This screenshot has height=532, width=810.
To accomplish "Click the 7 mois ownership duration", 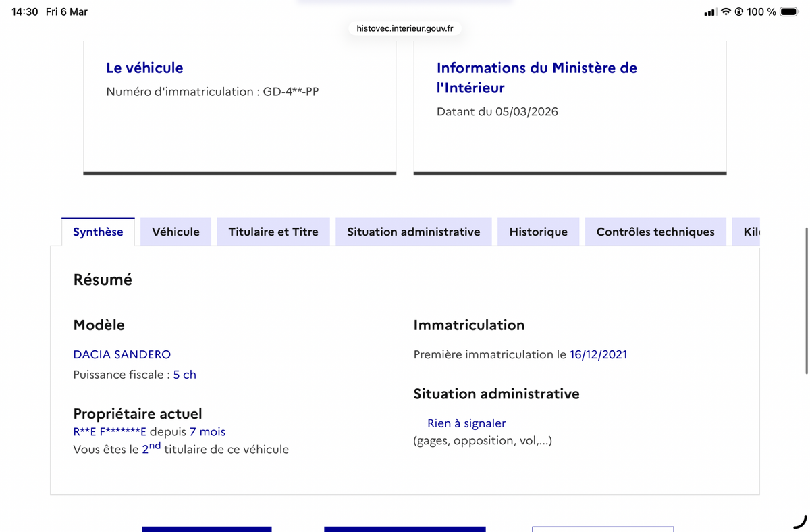I will point(207,432).
